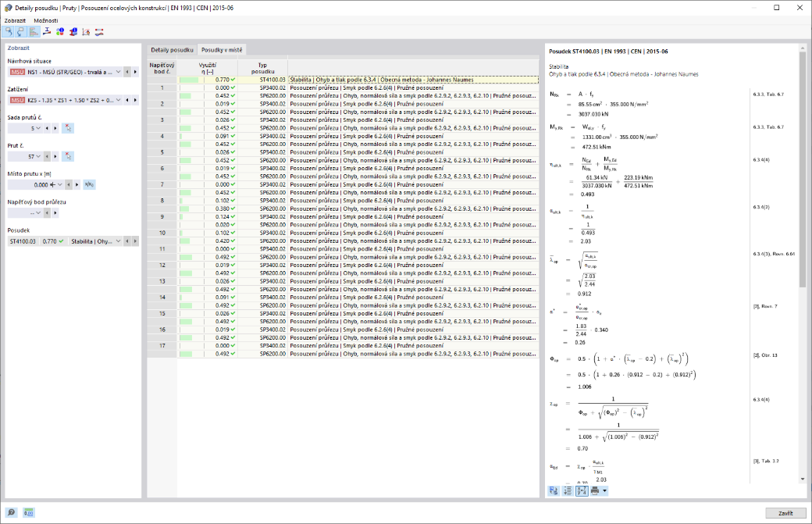The height and width of the screenshot is (524, 812).
Task: Click utilization value 0.420
Action: pyautogui.click(x=223, y=241)
